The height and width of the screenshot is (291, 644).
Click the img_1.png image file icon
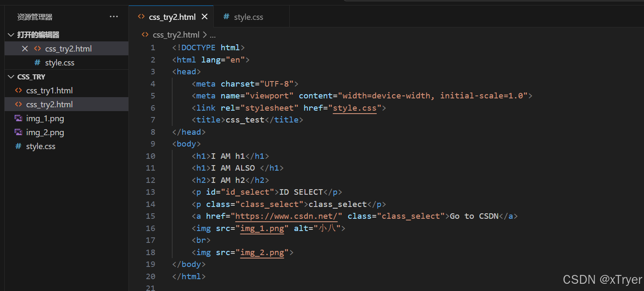[x=18, y=118]
